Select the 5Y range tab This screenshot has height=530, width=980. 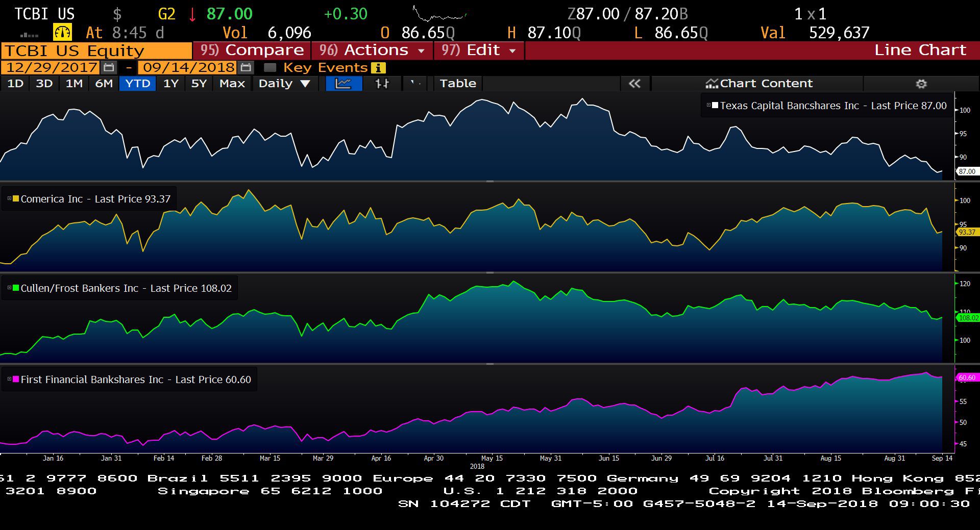coord(199,84)
